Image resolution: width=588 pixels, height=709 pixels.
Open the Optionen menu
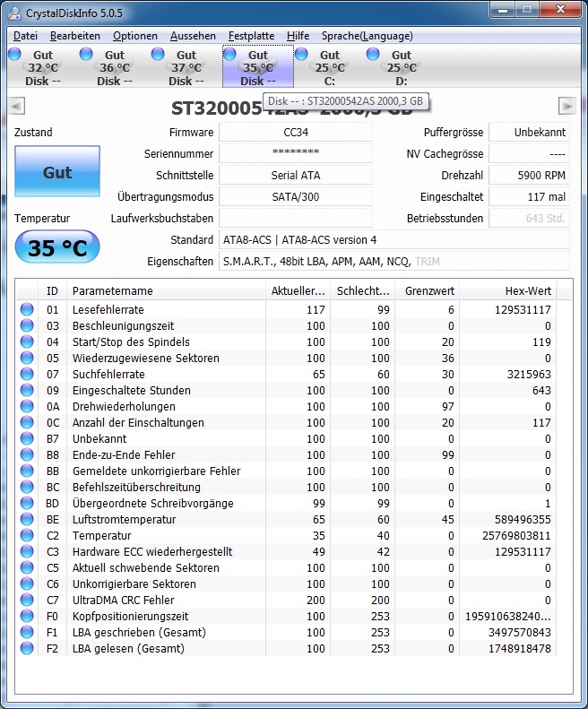pyautogui.click(x=135, y=36)
